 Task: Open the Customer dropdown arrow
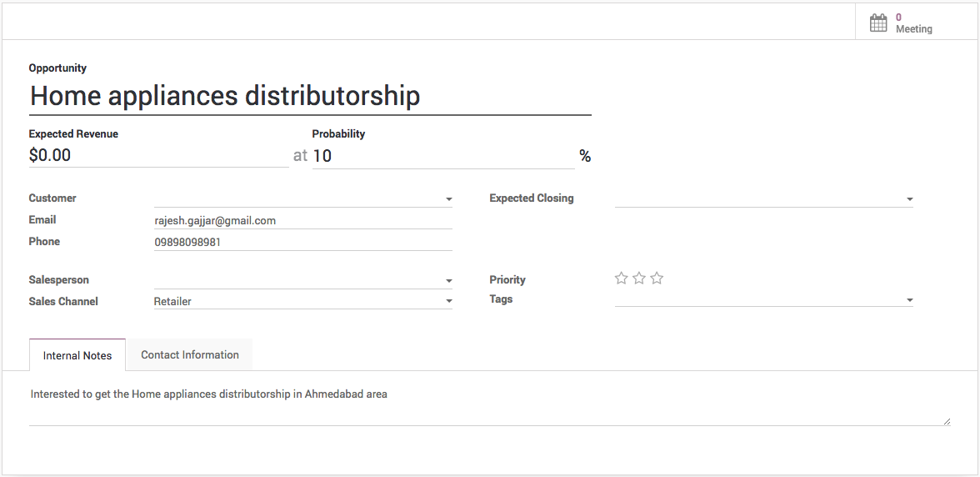coord(448,199)
